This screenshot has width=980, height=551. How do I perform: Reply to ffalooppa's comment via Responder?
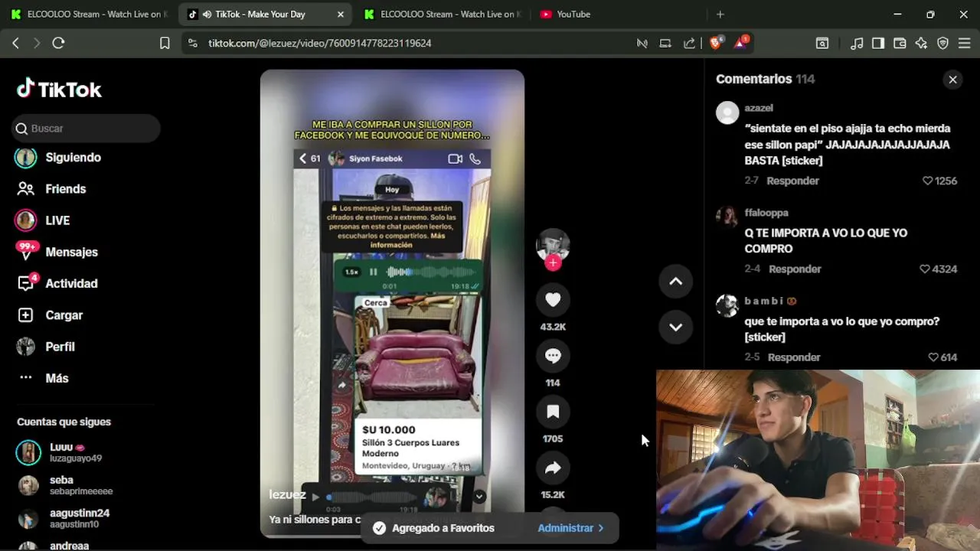795,269
